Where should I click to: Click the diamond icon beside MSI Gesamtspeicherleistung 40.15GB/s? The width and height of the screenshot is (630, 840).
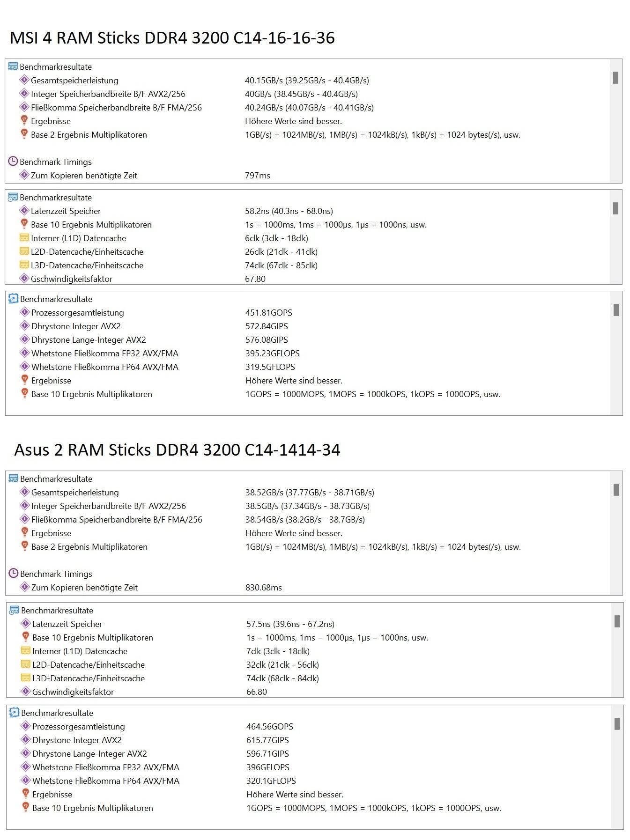click(24, 80)
